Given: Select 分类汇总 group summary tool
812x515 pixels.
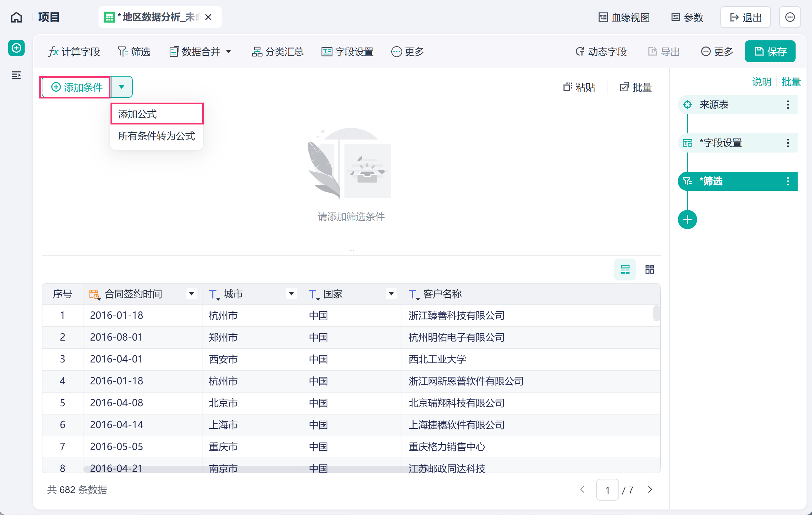Looking at the screenshot, I should 277,52.
